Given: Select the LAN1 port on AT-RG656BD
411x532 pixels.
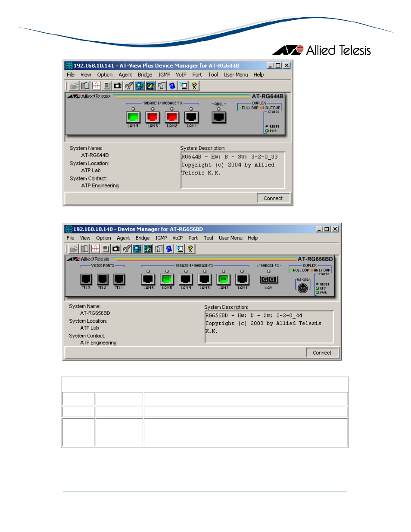Looking at the screenshot, I should click(242, 279).
